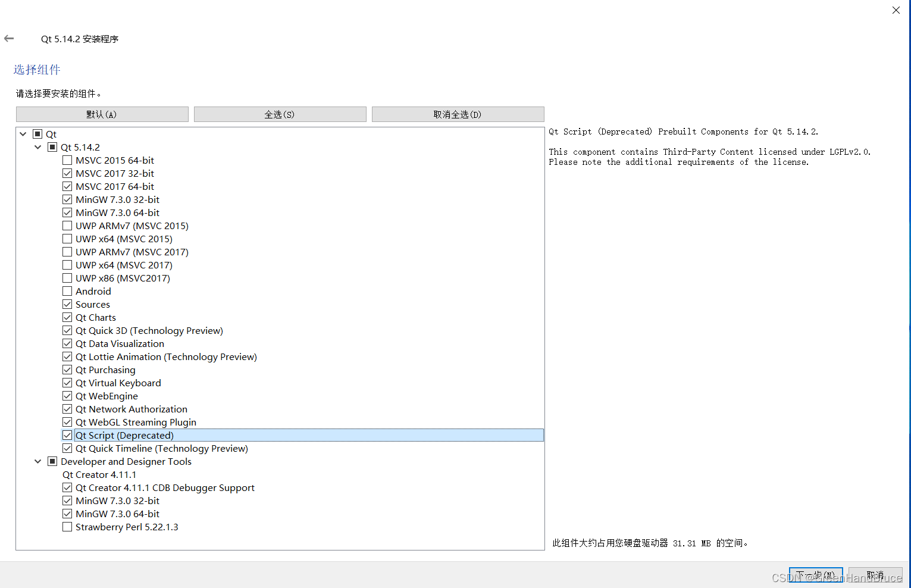The height and width of the screenshot is (588, 911).
Task: Select the Developer and Designer Tools label
Action: 126,461
